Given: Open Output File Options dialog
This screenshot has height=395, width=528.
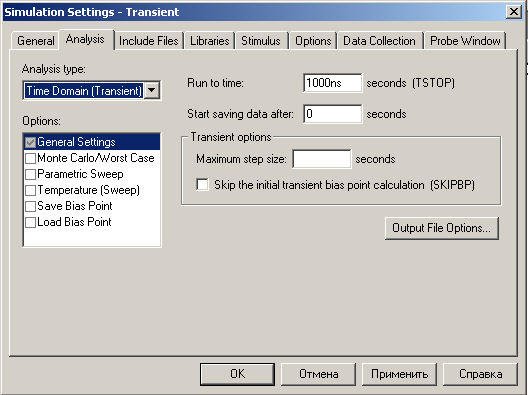Looking at the screenshot, I should coord(441,228).
